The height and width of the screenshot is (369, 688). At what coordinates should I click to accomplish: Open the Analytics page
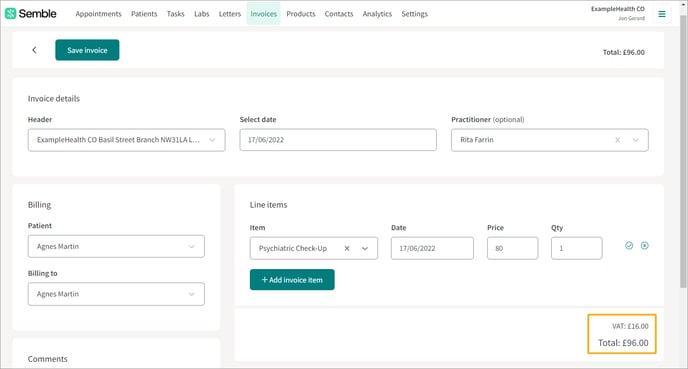[377, 14]
